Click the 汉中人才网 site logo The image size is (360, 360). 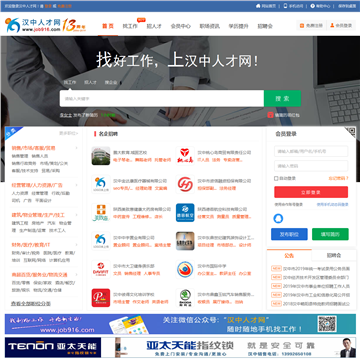33,25
